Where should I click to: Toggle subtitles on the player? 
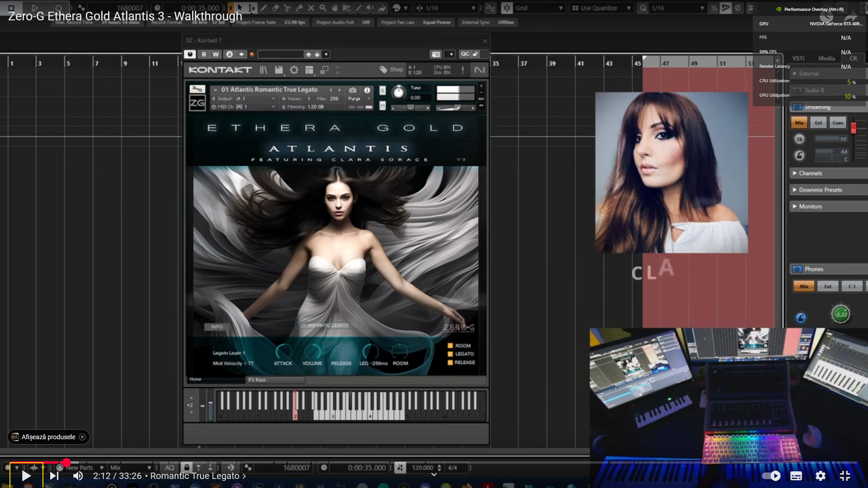pos(796,476)
